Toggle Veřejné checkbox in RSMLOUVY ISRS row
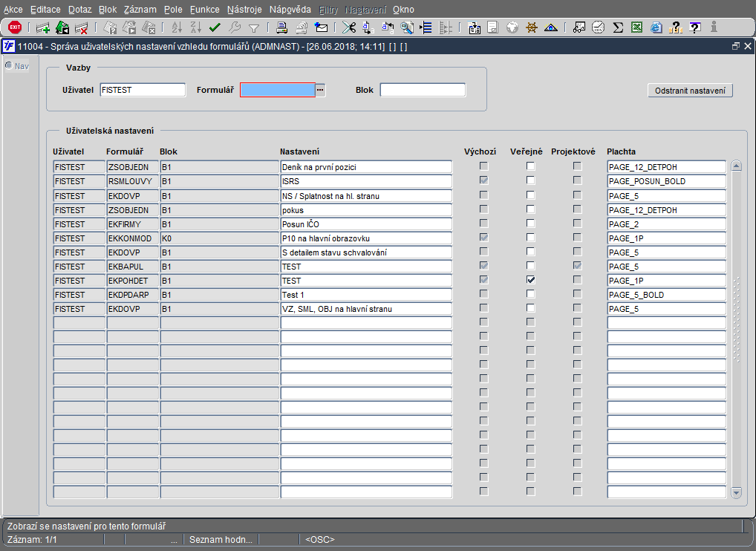756x551 pixels. [531, 180]
